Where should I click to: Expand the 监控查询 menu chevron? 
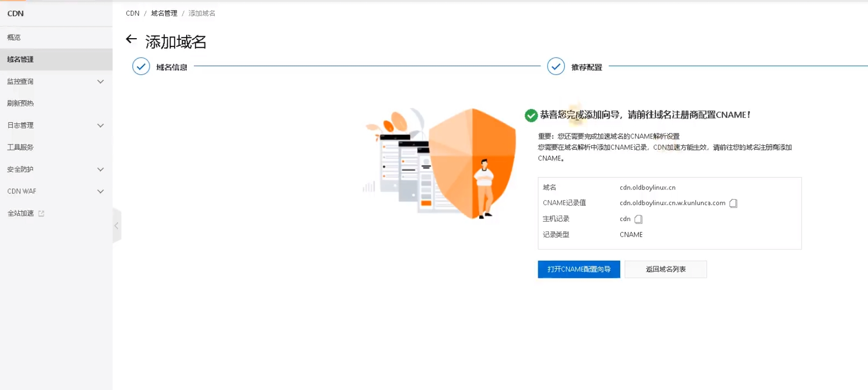click(x=100, y=81)
